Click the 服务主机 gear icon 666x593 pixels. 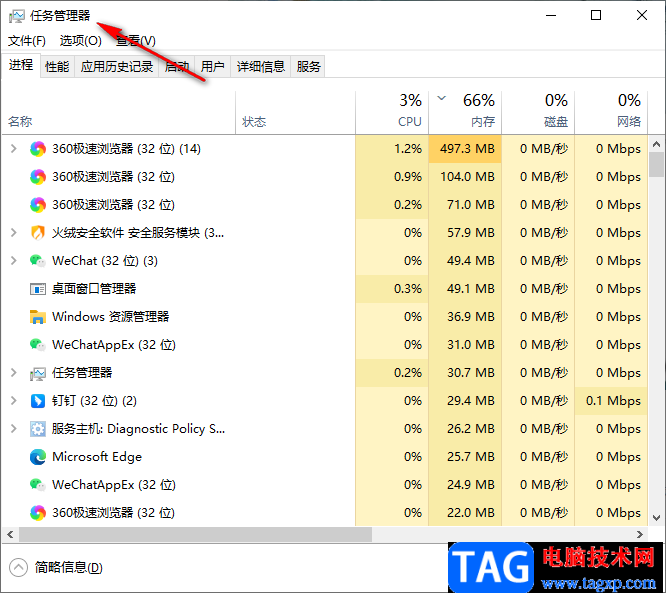pos(38,429)
